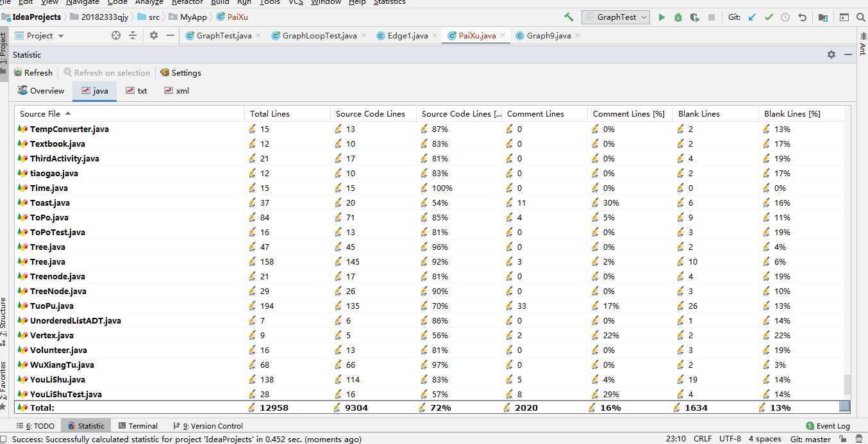Open Search Everywhere magnifier

[x=860, y=17]
